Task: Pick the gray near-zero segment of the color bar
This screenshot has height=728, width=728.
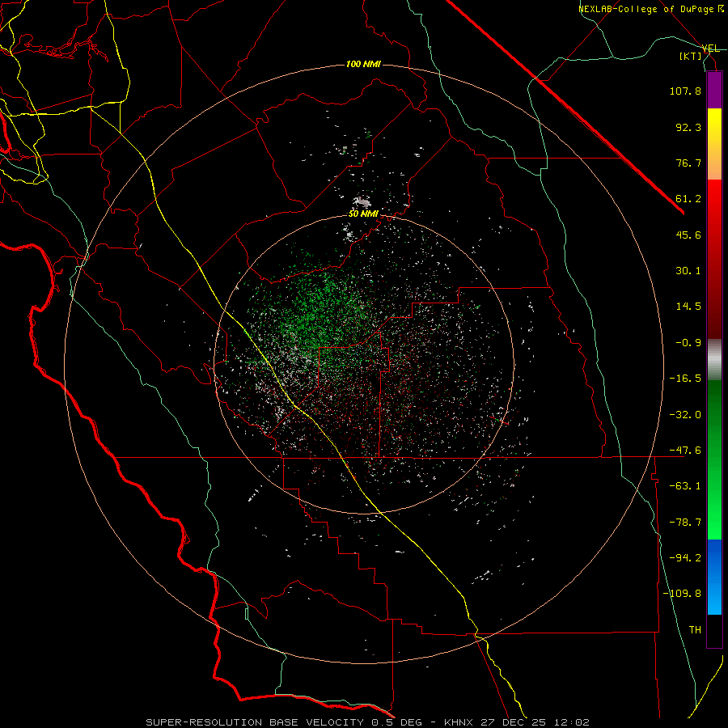Action: [714, 360]
